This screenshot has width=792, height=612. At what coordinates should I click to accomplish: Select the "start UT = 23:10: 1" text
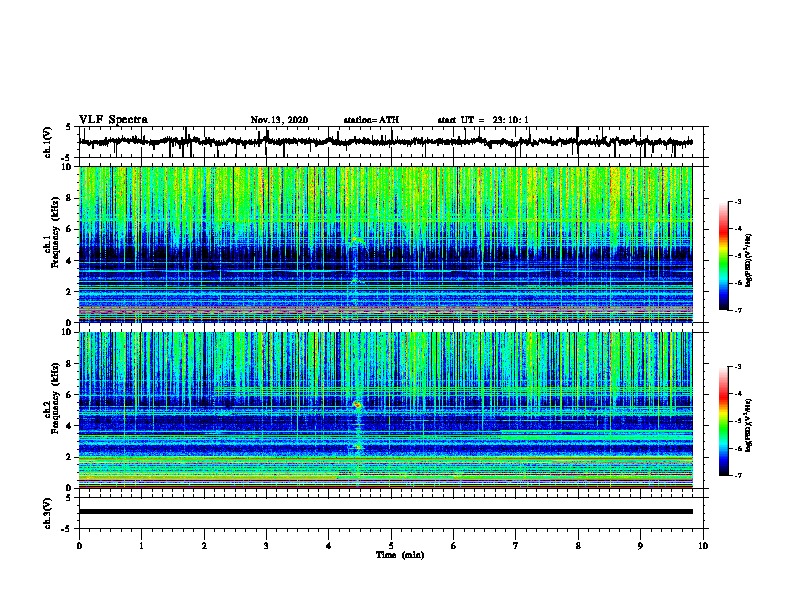click(483, 120)
